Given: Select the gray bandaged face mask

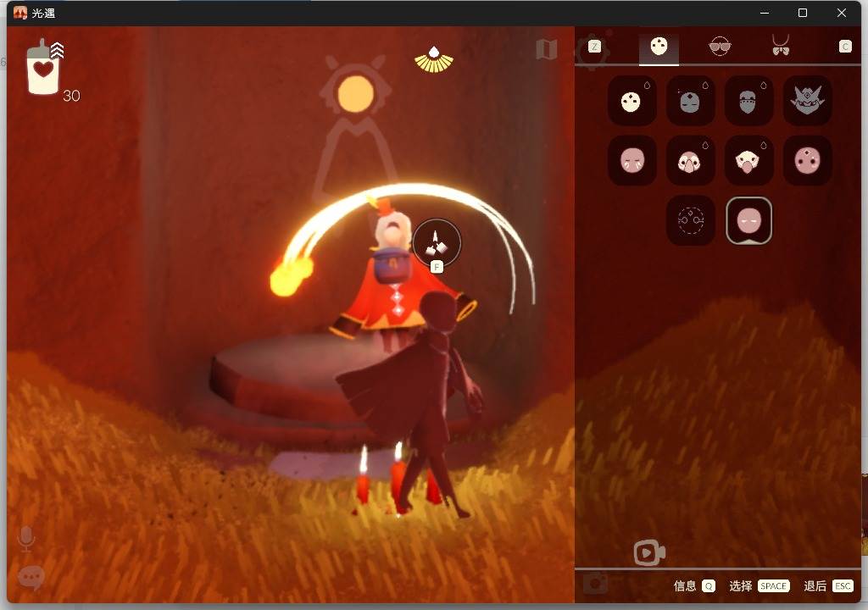Looking at the screenshot, I should [x=748, y=101].
